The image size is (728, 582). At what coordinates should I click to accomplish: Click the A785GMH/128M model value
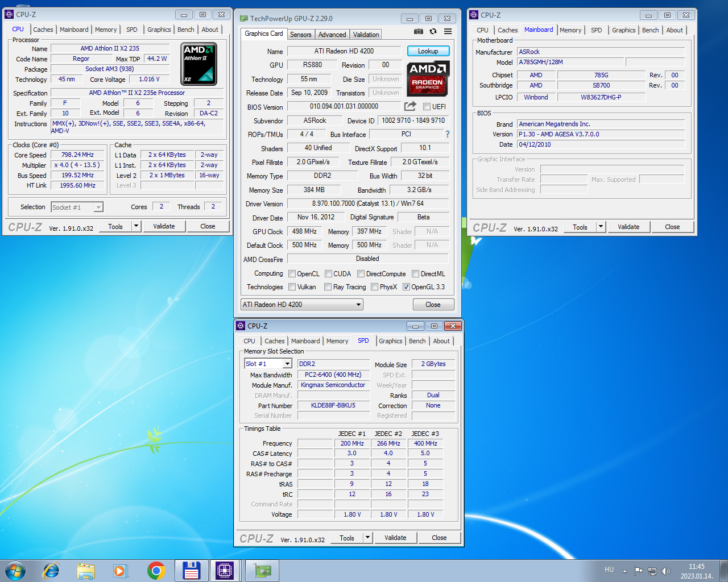tap(570, 62)
